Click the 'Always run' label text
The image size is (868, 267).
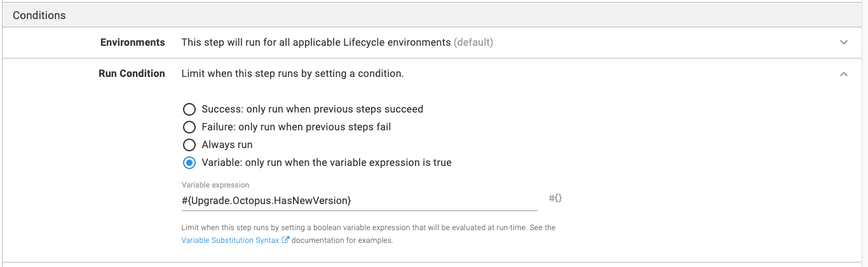tap(227, 145)
